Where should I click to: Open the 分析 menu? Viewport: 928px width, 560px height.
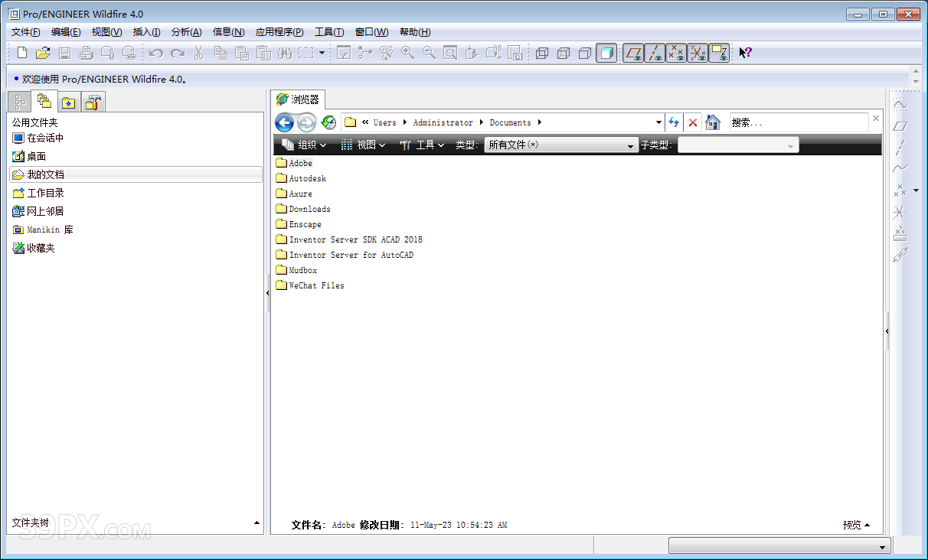(x=186, y=32)
